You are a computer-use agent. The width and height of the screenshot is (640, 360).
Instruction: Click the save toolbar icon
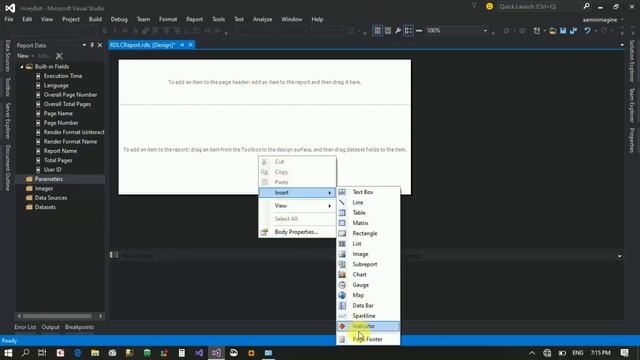563,31
